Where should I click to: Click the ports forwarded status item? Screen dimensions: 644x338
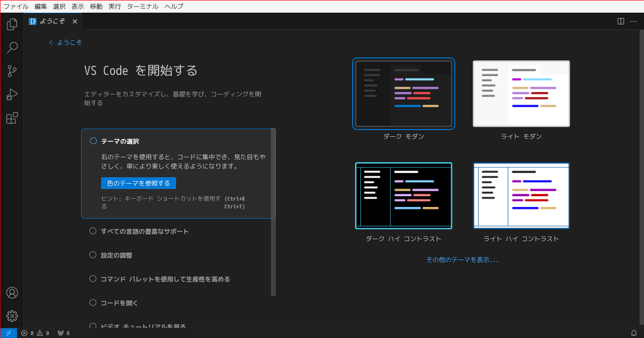(64, 333)
